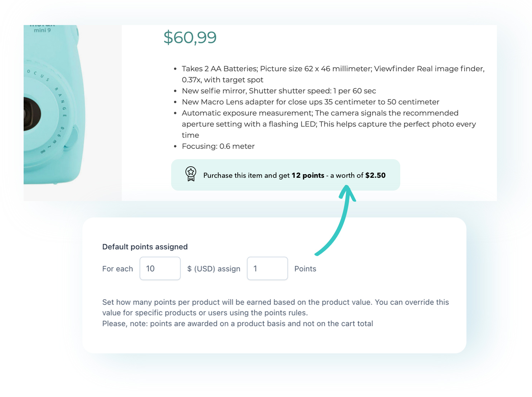The width and height of the screenshot is (532, 397).
Task: Click the loyalty points badge icon
Action: click(x=190, y=174)
